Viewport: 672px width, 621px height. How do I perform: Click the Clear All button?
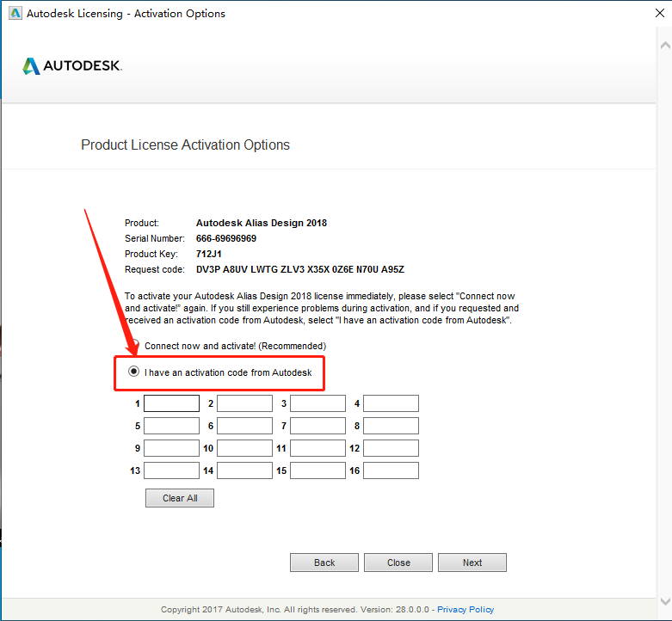point(180,498)
